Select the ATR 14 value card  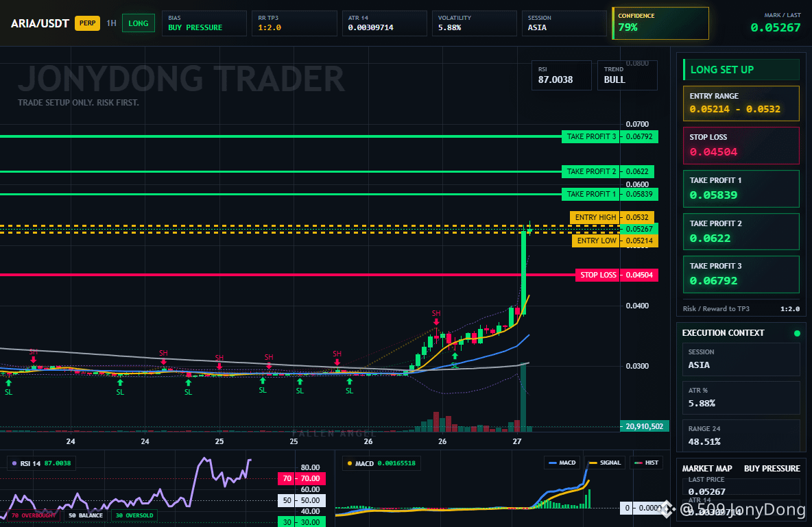(x=384, y=23)
